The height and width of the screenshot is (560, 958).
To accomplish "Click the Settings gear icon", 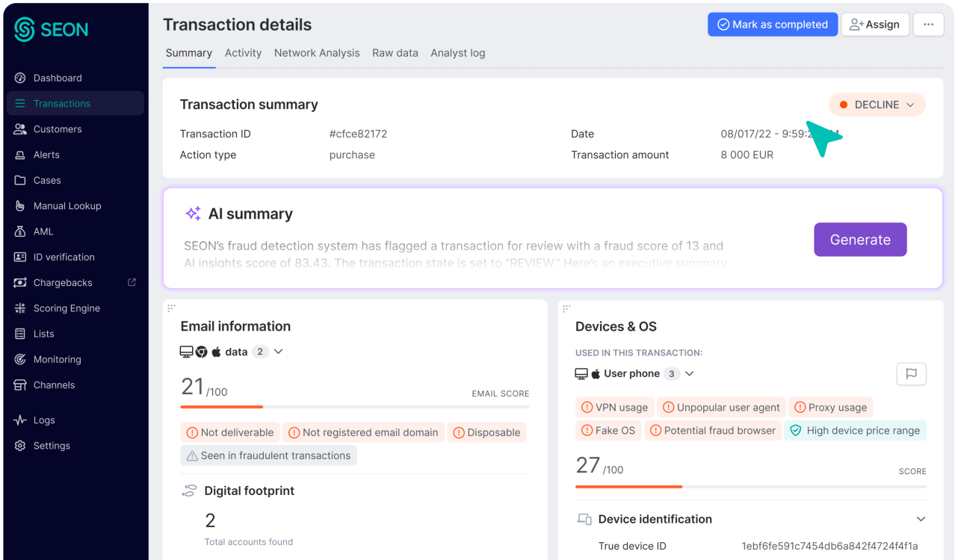I will pyautogui.click(x=20, y=446).
